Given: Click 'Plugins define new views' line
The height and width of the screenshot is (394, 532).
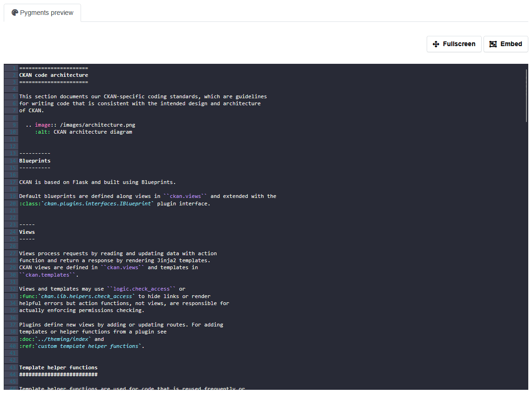Looking at the screenshot, I should coord(121,325).
